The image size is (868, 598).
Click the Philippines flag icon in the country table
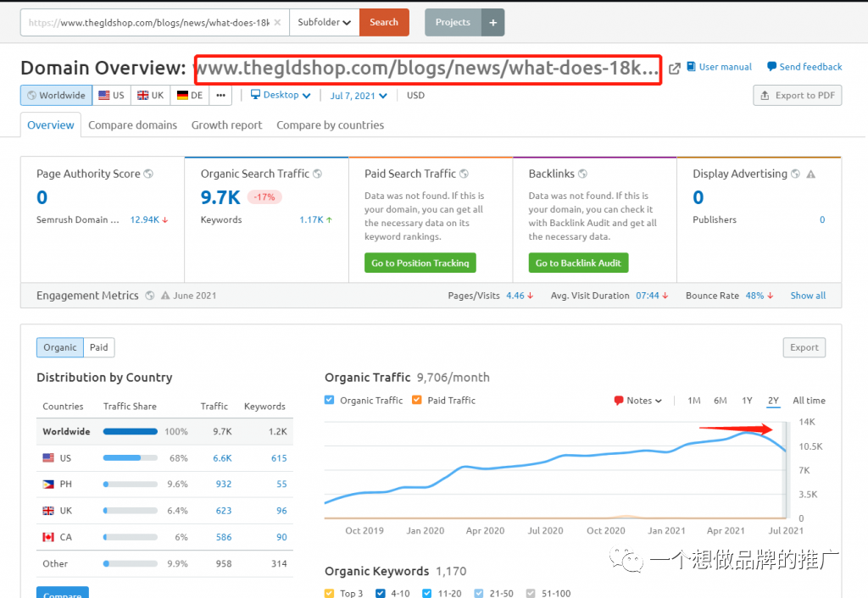point(48,484)
